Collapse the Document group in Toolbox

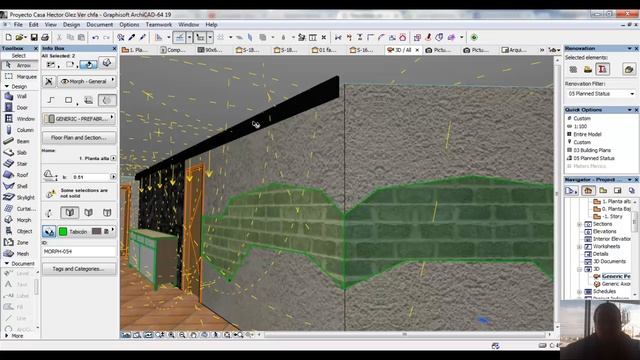pyautogui.click(x=7, y=264)
